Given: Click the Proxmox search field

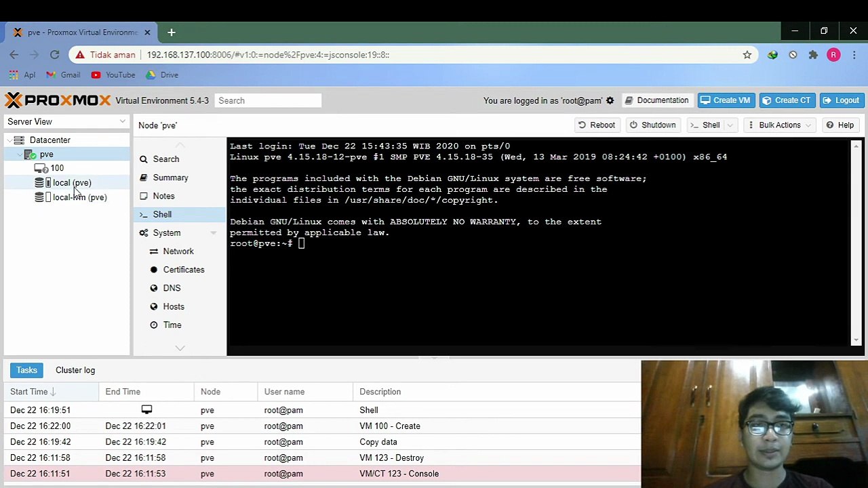Looking at the screenshot, I should (268, 100).
